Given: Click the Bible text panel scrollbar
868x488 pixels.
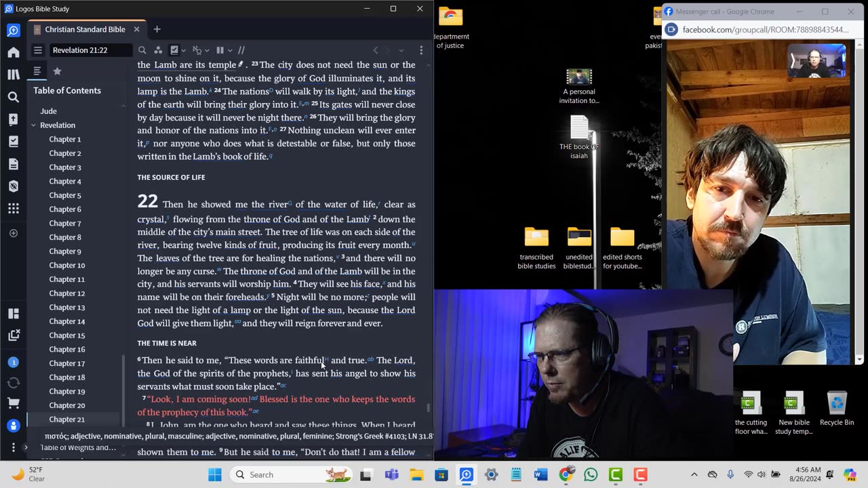Looking at the screenshot, I should (x=428, y=407).
